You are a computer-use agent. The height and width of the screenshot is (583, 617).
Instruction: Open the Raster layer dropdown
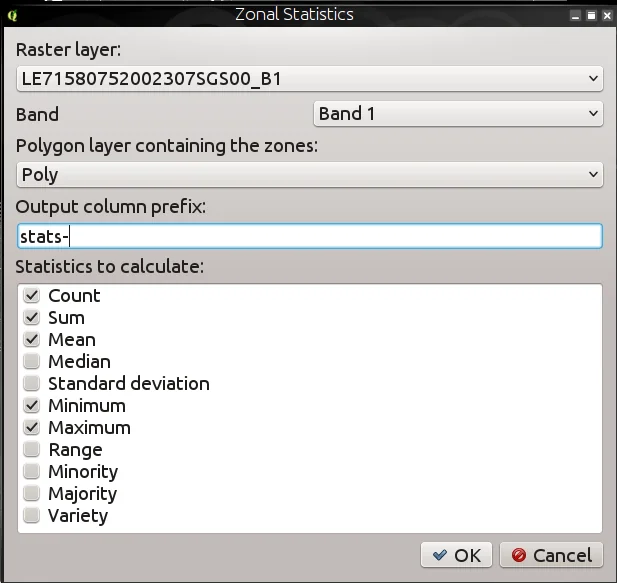pyautogui.click(x=310, y=78)
